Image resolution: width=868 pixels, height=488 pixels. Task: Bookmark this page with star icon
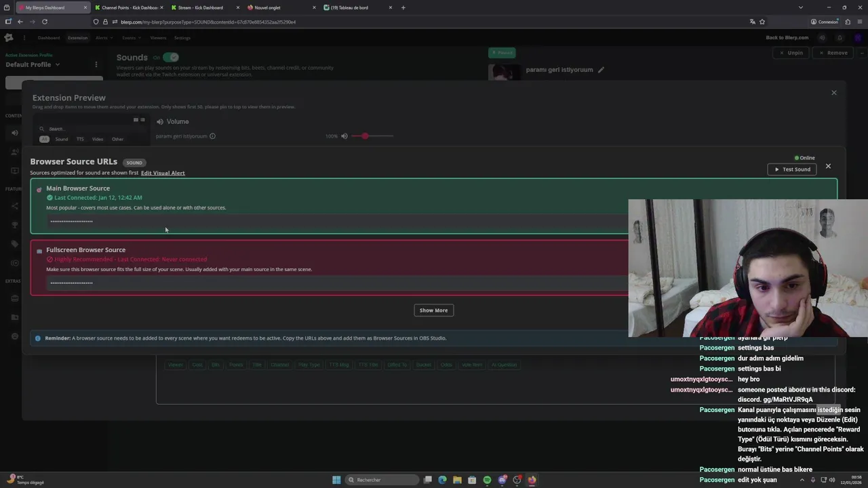pyautogui.click(x=762, y=22)
